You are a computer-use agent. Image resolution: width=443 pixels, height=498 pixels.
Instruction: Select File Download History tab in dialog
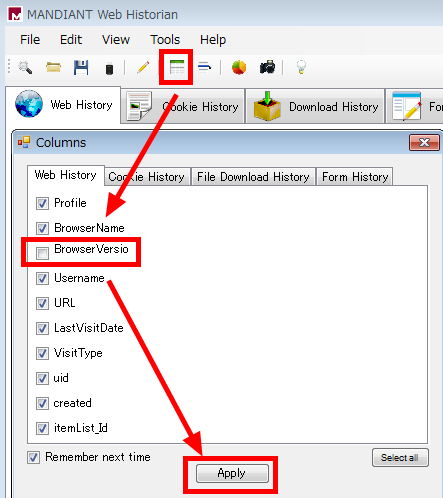point(253,177)
